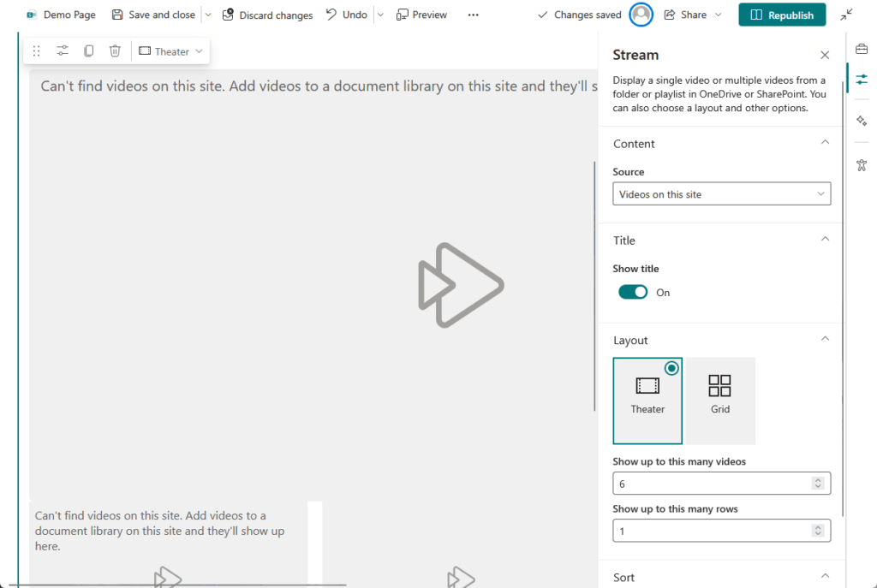Decrease the number of rows with down arrow
Viewport: 877px width, 588px height.
pos(818,534)
